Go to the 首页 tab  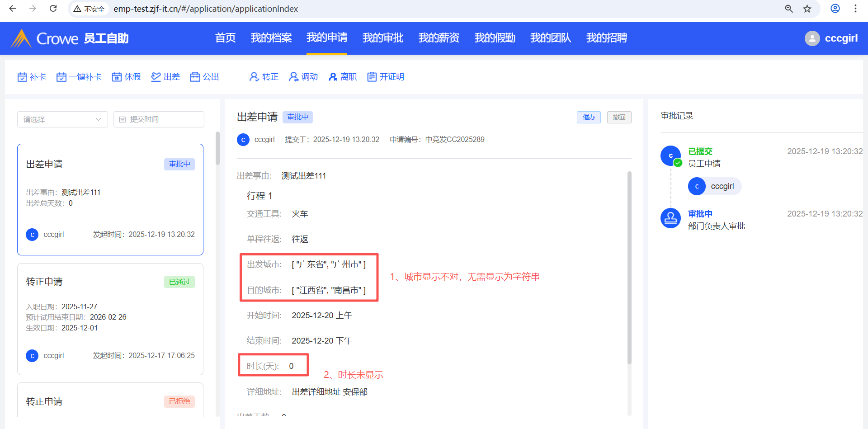(225, 38)
